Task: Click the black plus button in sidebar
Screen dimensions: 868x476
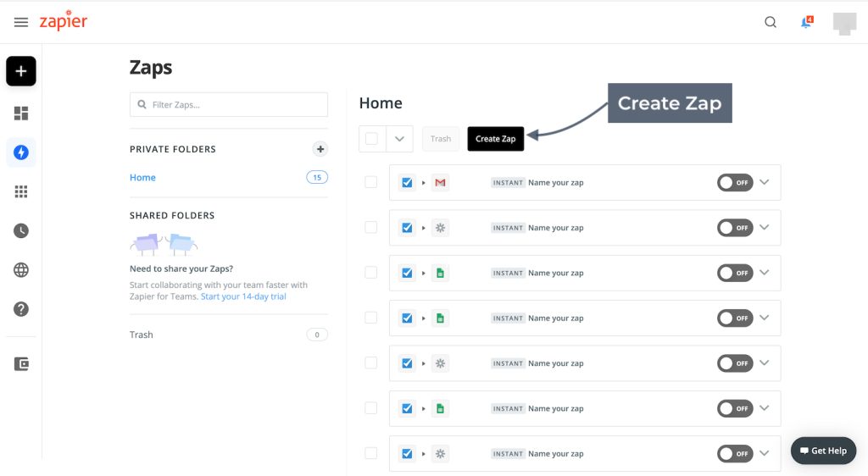Action: click(21, 71)
